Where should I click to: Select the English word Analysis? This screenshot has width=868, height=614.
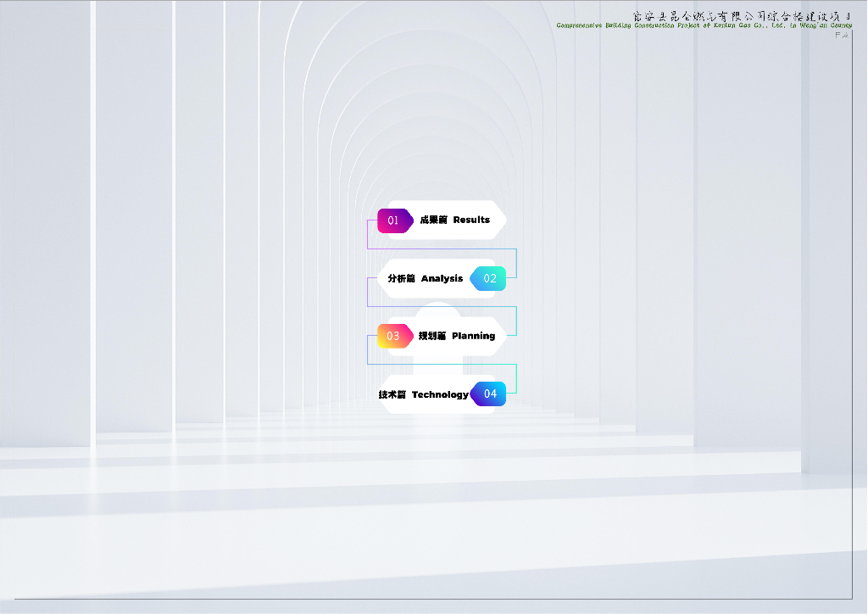pyautogui.click(x=442, y=278)
